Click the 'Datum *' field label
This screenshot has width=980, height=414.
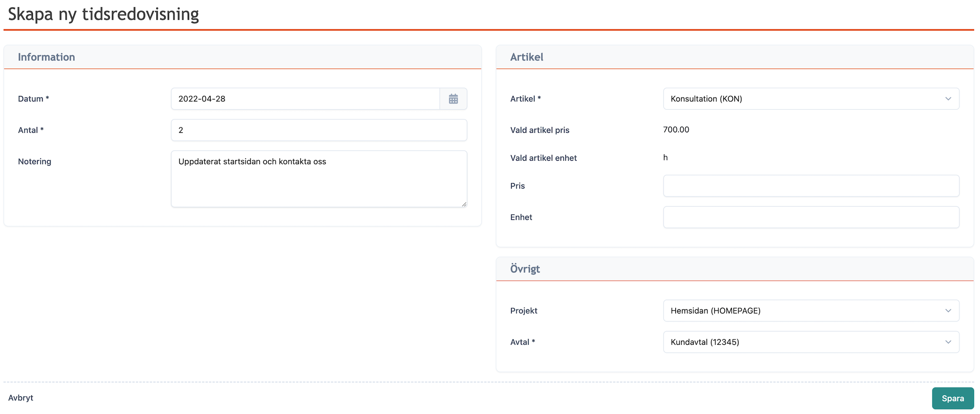pyautogui.click(x=33, y=99)
